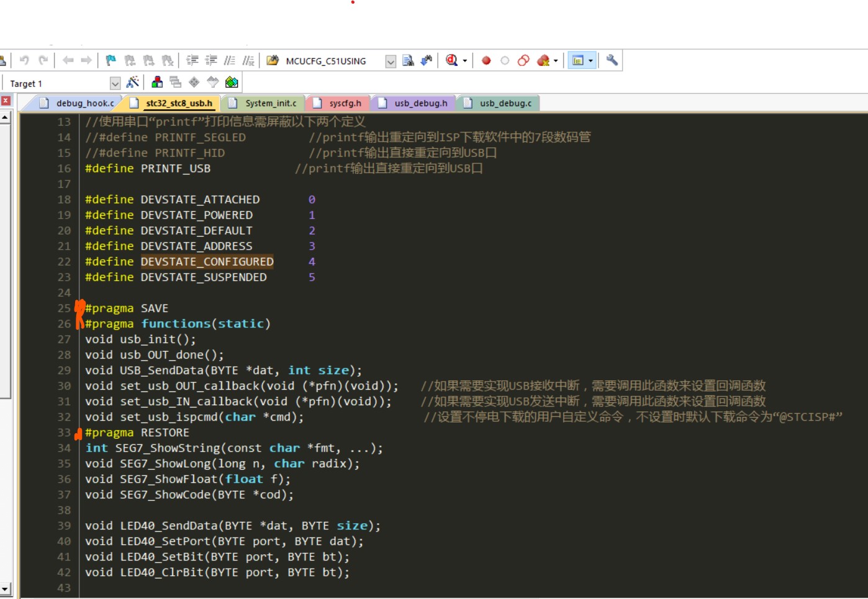Expand the Target 1 dropdown
This screenshot has width=868, height=599.
[115, 83]
